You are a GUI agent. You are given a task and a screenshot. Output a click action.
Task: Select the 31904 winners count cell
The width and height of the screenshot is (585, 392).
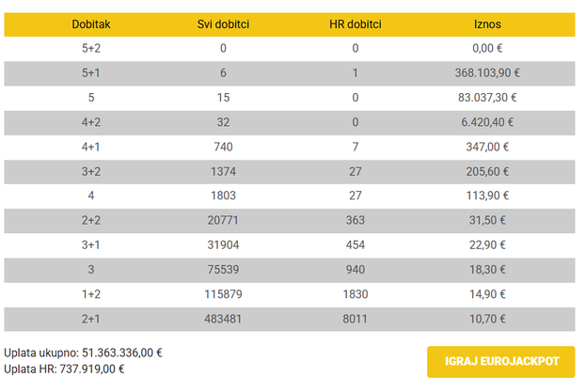223,244
